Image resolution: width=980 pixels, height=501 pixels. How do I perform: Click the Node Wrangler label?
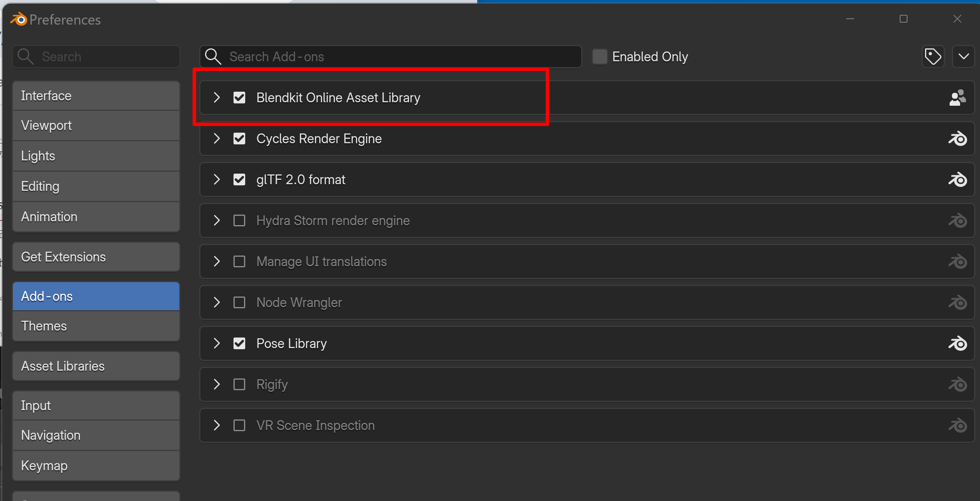(299, 303)
